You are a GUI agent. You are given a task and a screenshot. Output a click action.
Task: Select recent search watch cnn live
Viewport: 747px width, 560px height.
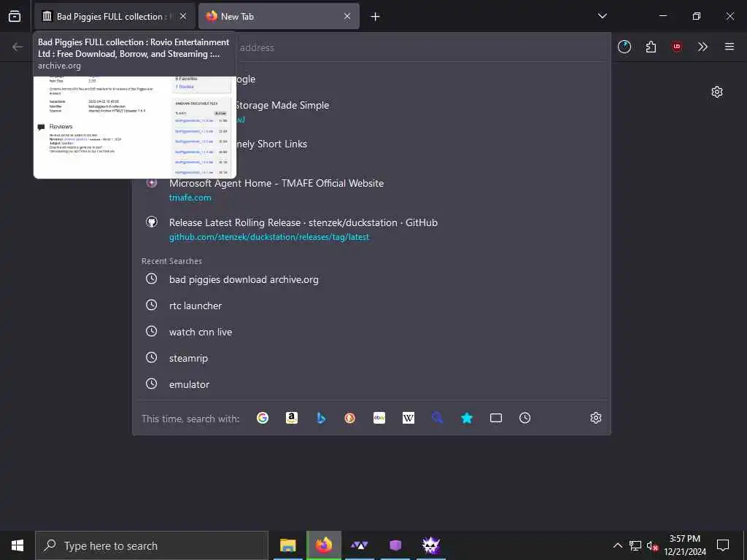pos(371,332)
